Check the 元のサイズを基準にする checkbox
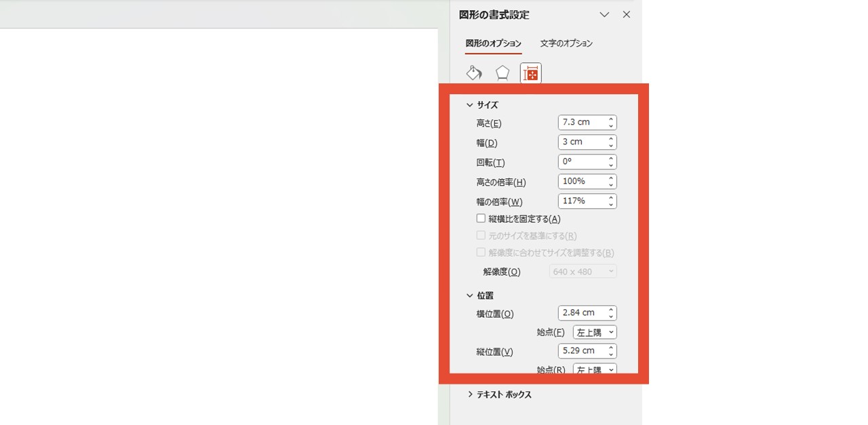Viewport: 868px width, 425px height. tap(481, 236)
